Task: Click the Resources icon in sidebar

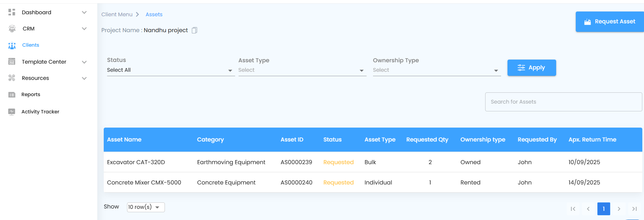Action: [12, 78]
